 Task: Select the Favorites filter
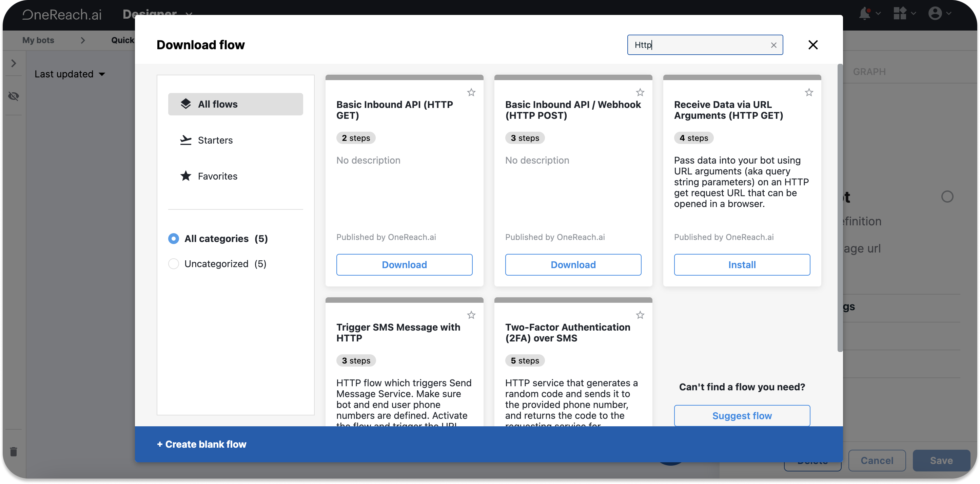click(217, 176)
